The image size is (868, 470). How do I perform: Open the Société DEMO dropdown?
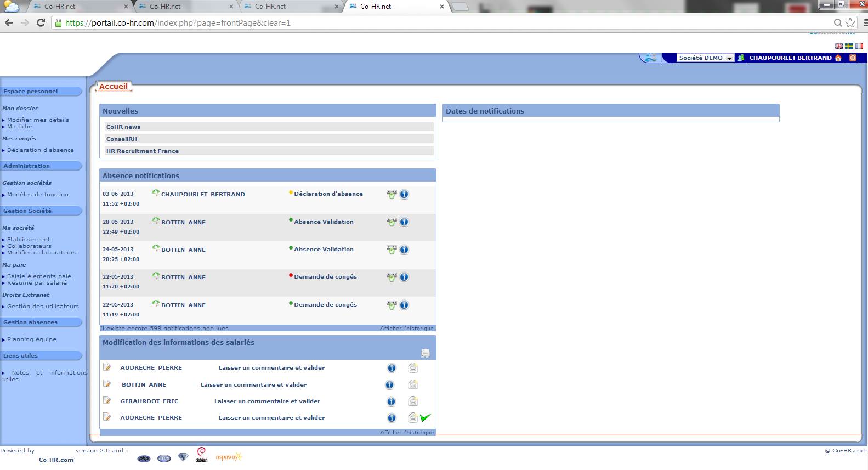point(729,58)
